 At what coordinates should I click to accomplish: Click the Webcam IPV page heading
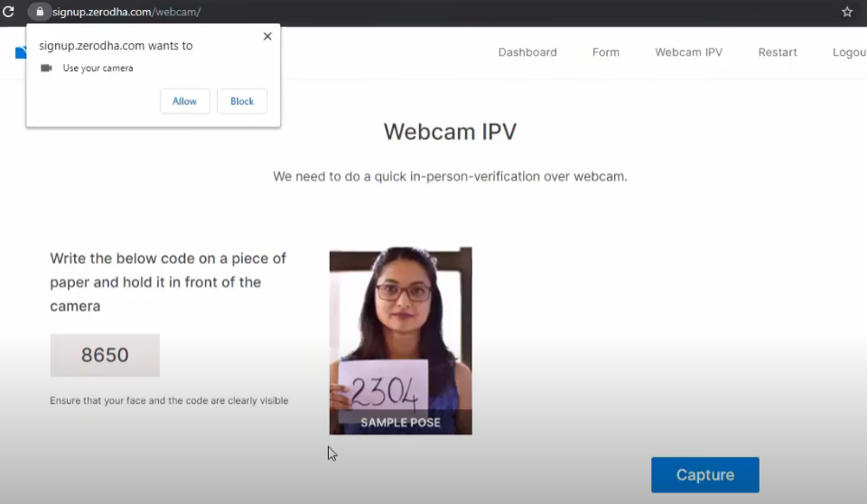(x=450, y=132)
